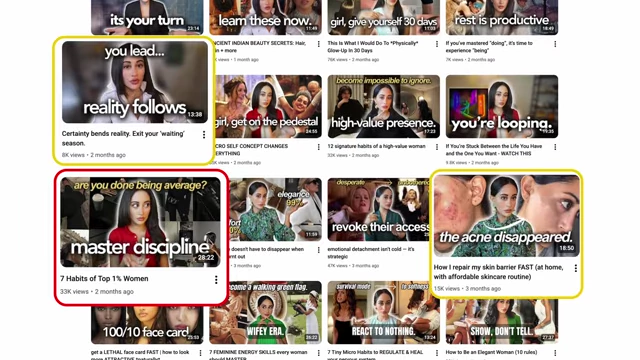Open the 'high-value presence.' thumbnail
The width and height of the screenshot is (640, 360).
384,106
